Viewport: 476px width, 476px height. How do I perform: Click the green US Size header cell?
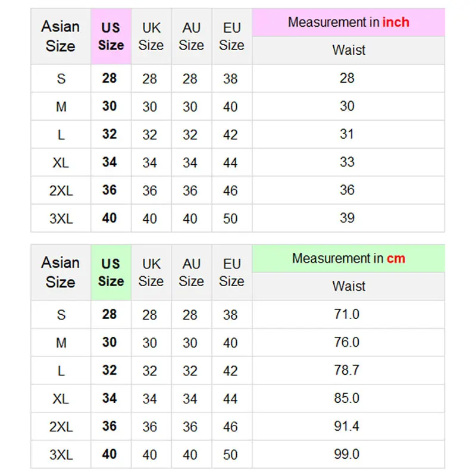[x=111, y=273]
